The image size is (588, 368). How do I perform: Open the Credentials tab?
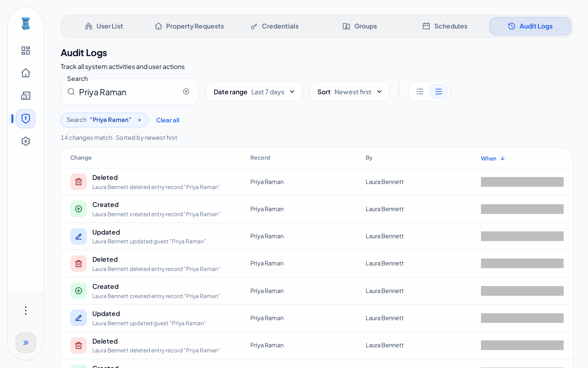(274, 26)
